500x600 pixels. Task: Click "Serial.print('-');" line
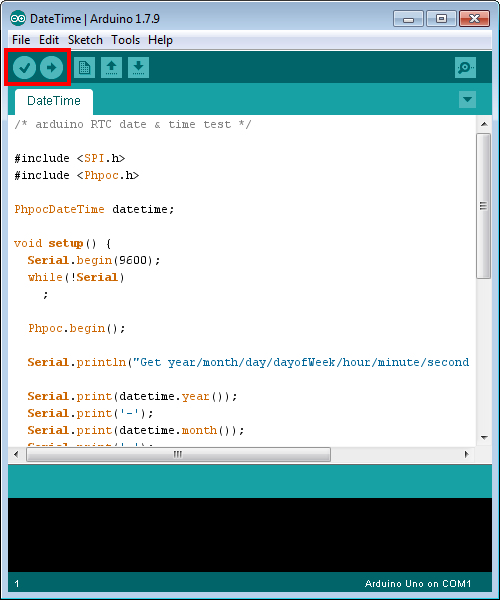pos(90,413)
